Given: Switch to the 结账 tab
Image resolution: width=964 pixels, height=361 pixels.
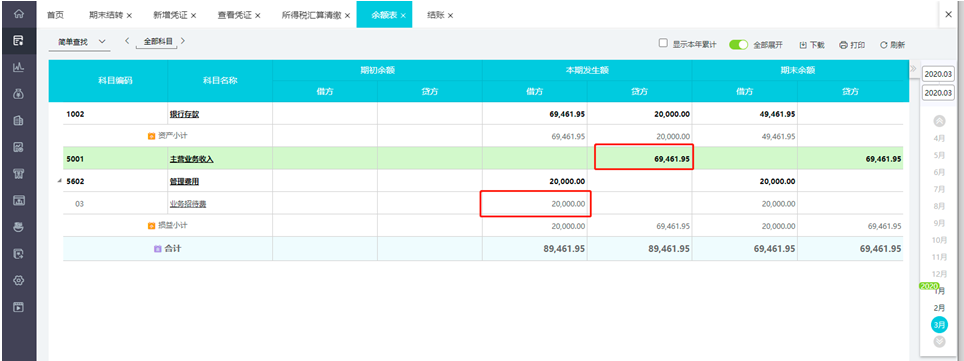Looking at the screenshot, I should pyautogui.click(x=435, y=15).
